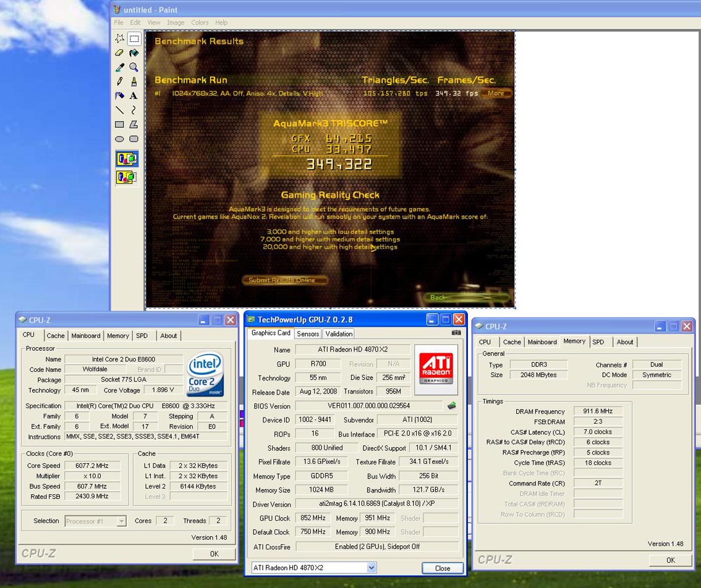This screenshot has width=701, height=588.
Task: Pick the Pick Color eyedropper tool
Action: tap(119, 67)
